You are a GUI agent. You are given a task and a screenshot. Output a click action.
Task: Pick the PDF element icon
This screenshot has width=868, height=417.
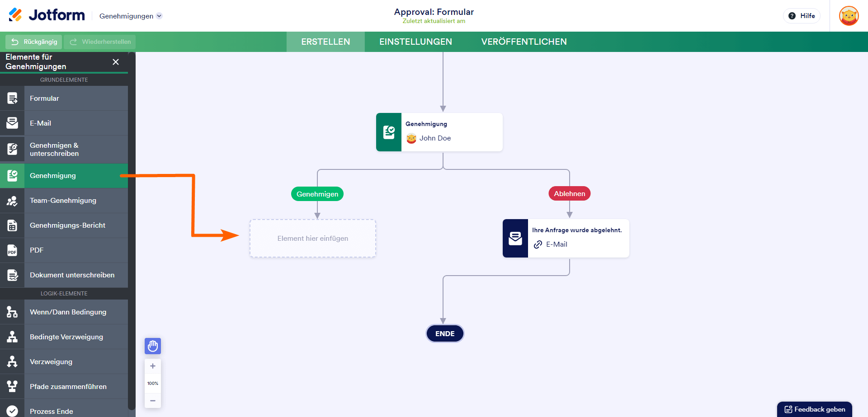(x=12, y=250)
